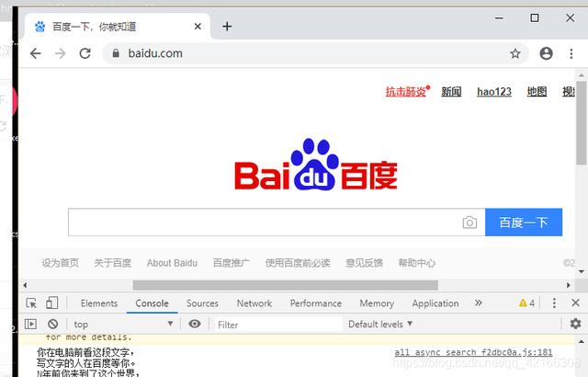Click the lock icon in address bar
The width and height of the screenshot is (588, 377).
click(x=116, y=53)
